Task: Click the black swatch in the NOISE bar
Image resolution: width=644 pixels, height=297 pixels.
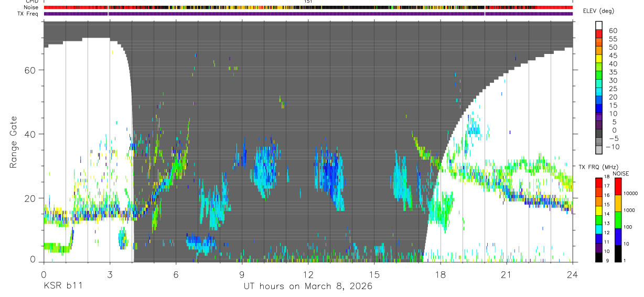Action: [617, 254]
